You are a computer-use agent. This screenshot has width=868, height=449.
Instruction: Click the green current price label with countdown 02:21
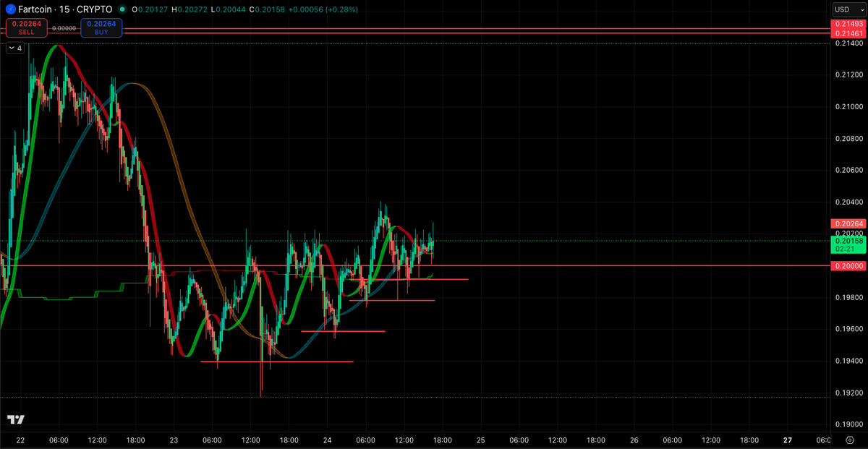point(848,244)
